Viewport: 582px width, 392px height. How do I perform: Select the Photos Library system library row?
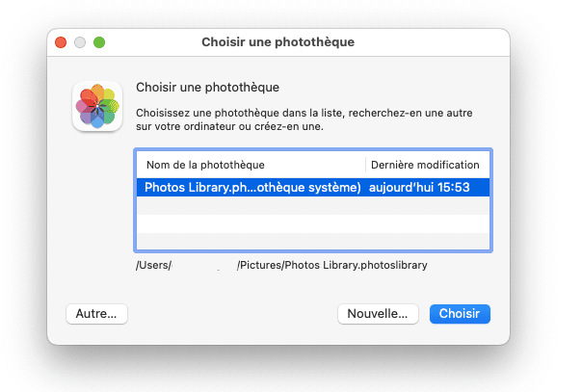click(313, 187)
